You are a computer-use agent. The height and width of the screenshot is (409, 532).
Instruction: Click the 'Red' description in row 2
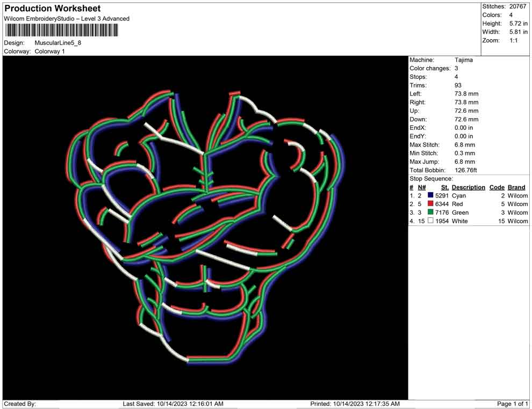[457, 204]
